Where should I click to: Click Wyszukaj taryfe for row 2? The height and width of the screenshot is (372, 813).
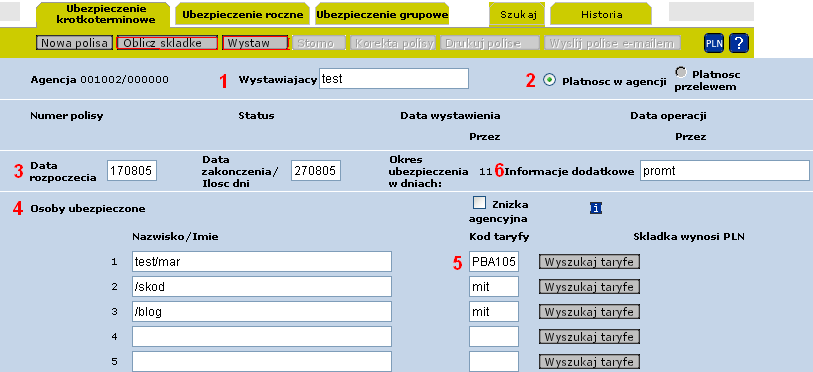point(589,286)
